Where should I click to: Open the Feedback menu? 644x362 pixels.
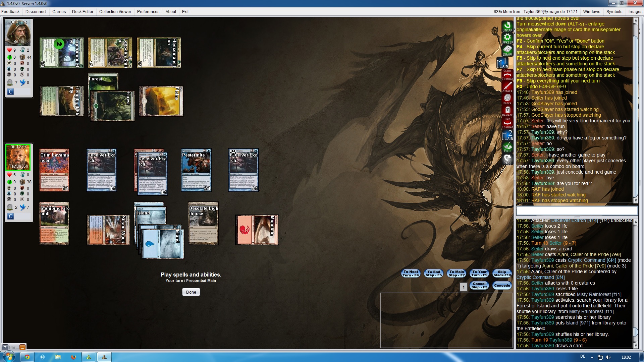(x=10, y=11)
